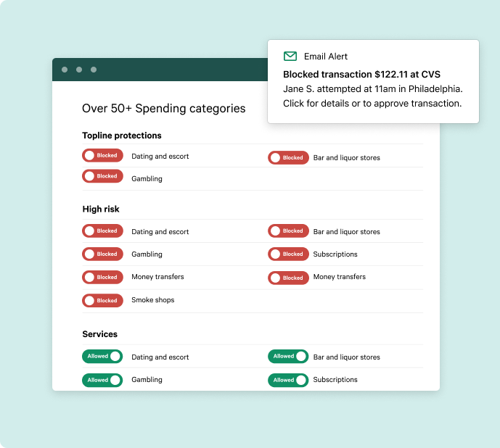Viewport: 500px width, 448px height.
Task: Unblock Subscriptions in High risk section
Action: click(x=288, y=254)
